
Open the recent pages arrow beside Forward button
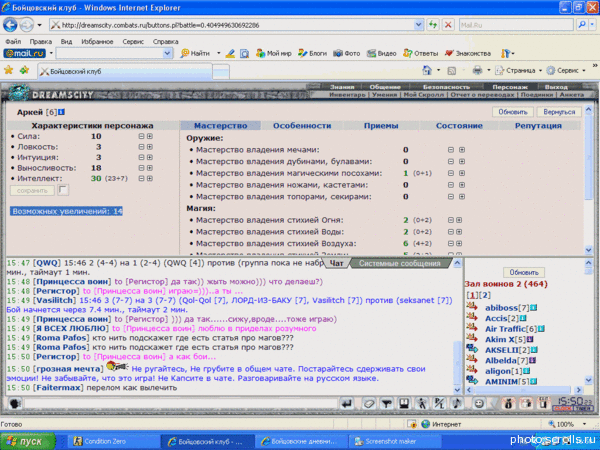tap(39, 25)
